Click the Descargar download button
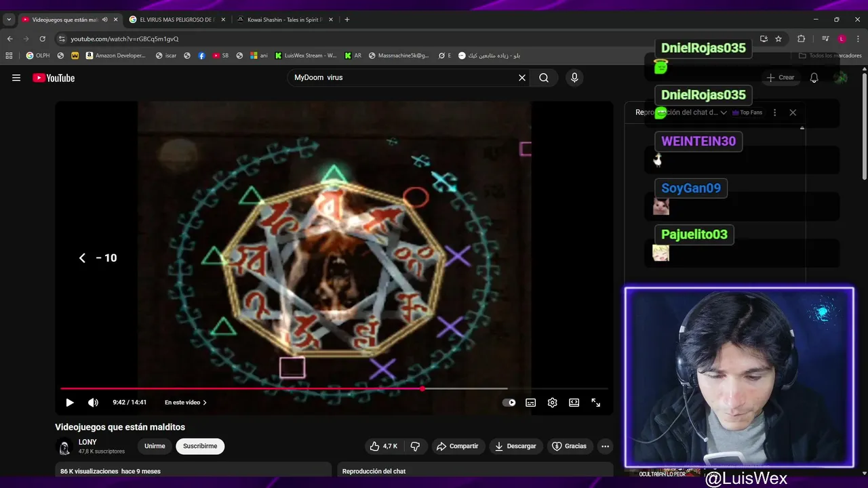Image resolution: width=868 pixels, height=488 pixels. pyautogui.click(x=515, y=446)
